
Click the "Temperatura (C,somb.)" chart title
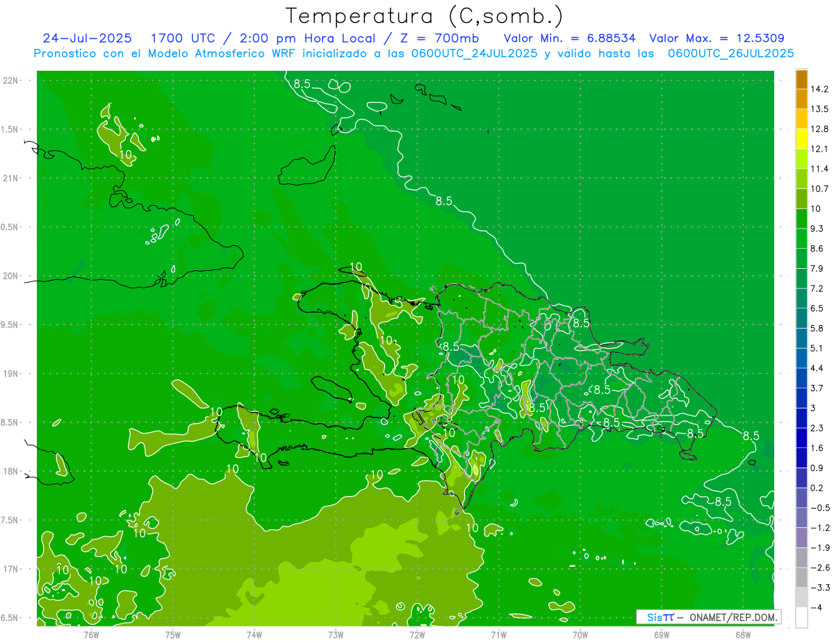(424, 15)
